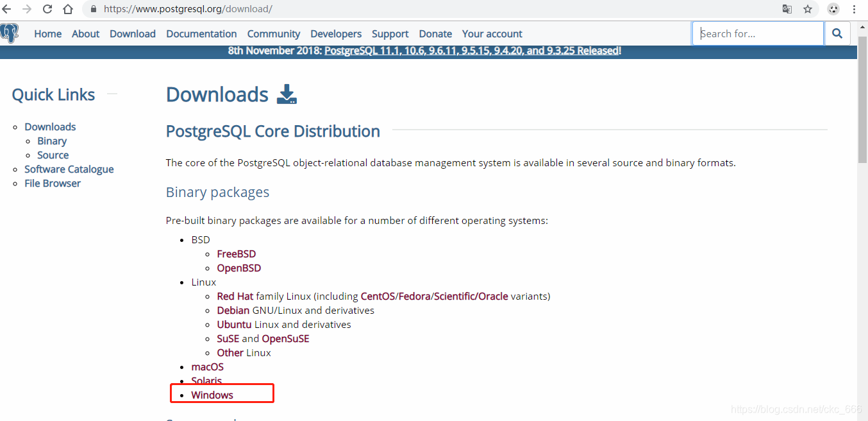Select Support in the navigation bar
Viewport: 868px width, 421px height.
(390, 34)
